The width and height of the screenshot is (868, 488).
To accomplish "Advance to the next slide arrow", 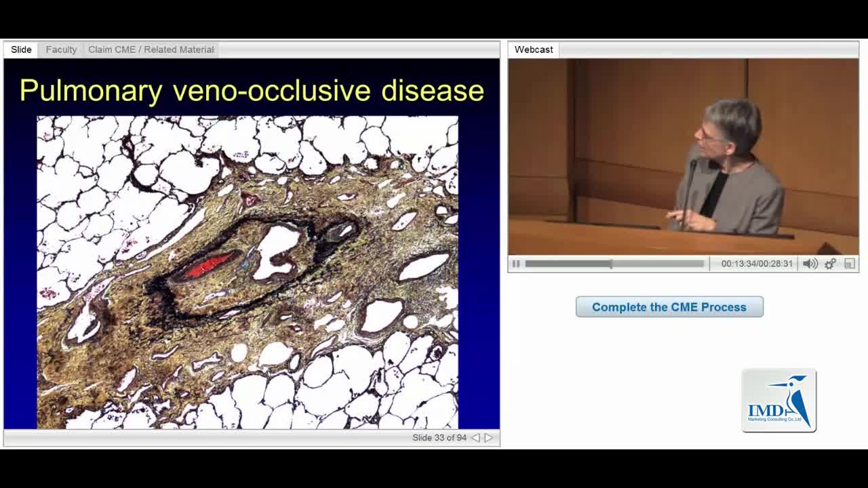I will pyautogui.click(x=488, y=438).
